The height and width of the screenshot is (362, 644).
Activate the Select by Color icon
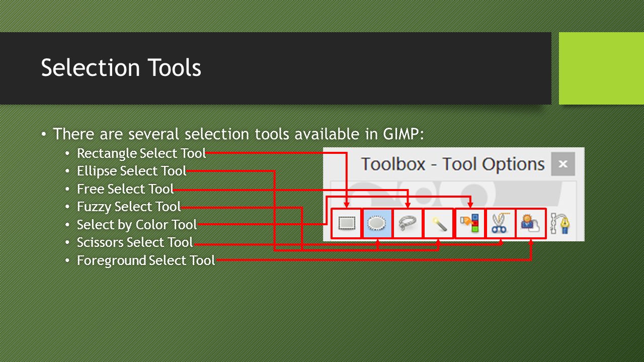click(x=470, y=223)
